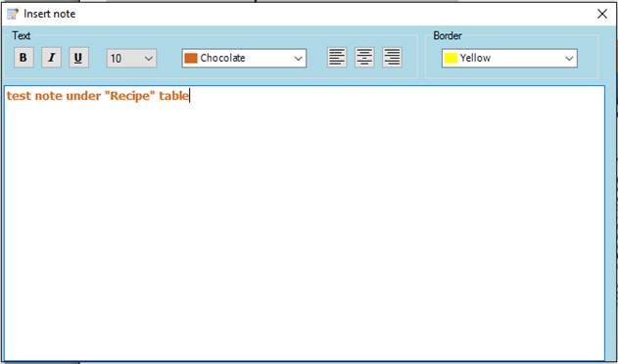Close the Insert note dialog
This screenshot has width=618, height=364.
[602, 14]
